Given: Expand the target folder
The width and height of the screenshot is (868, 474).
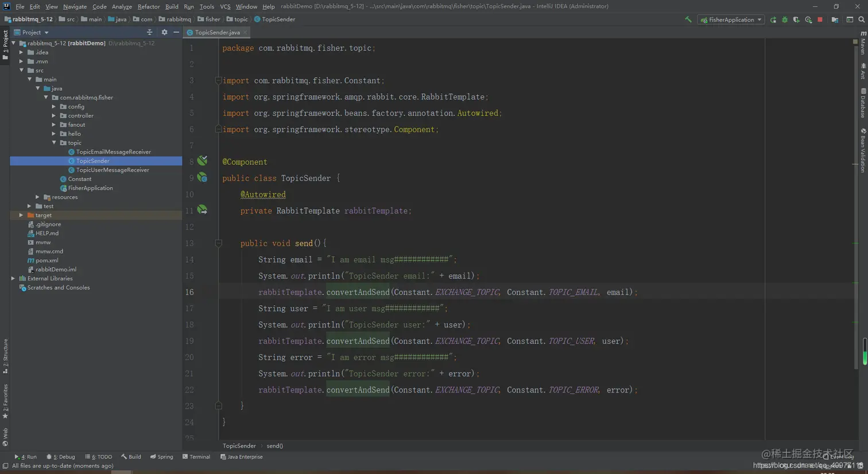Looking at the screenshot, I should (22, 215).
